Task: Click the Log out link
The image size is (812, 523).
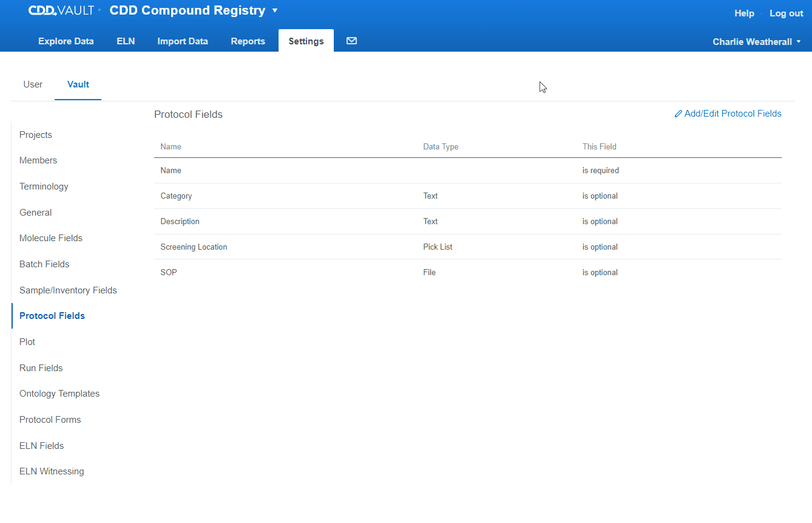Action: (x=787, y=13)
